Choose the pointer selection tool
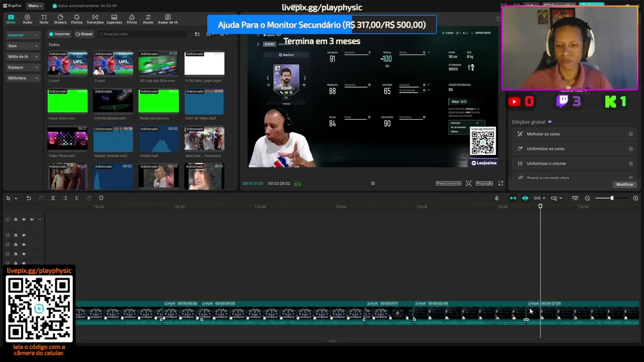644x362 pixels. pos(8,198)
